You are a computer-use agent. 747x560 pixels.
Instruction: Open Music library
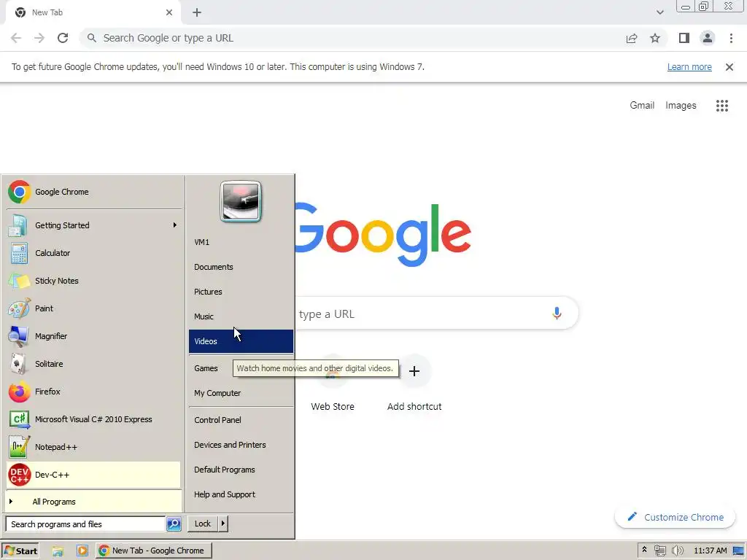(x=241, y=316)
